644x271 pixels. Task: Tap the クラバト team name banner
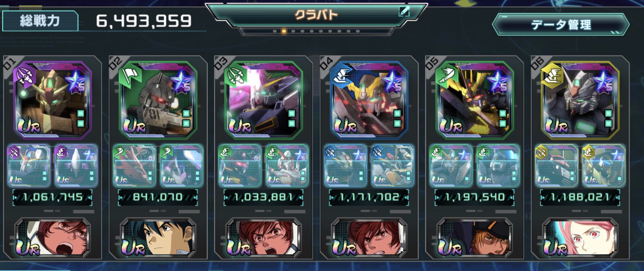point(316,15)
